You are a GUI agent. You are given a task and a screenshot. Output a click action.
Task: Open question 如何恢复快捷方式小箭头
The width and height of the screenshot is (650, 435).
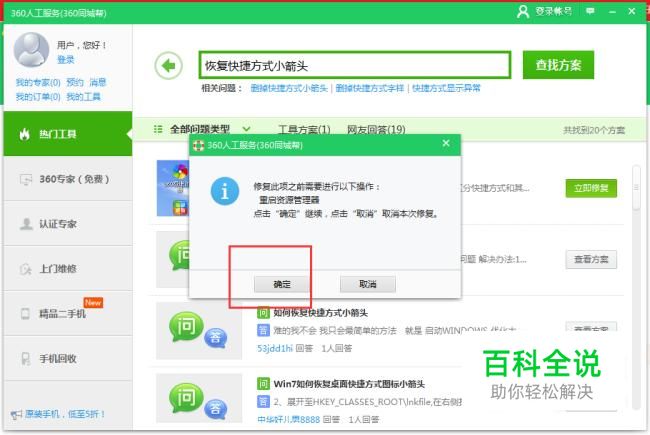[320, 313]
